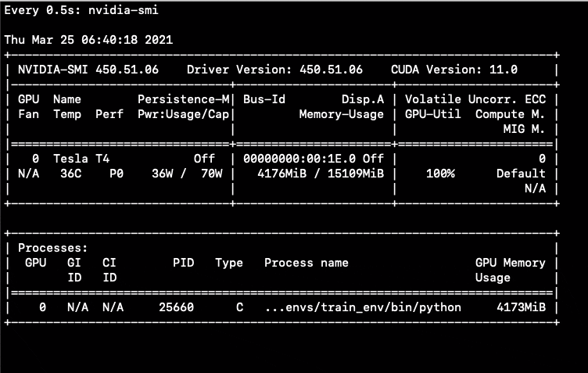This screenshot has width=588, height=373.
Task: Click the 100% GPU utilization value
Action: [441, 173]
